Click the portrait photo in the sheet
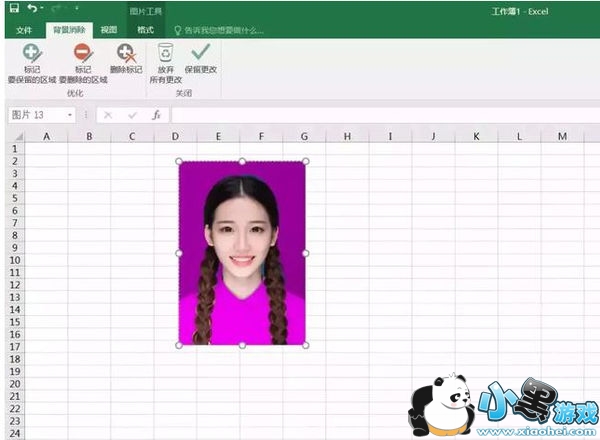 242,252
